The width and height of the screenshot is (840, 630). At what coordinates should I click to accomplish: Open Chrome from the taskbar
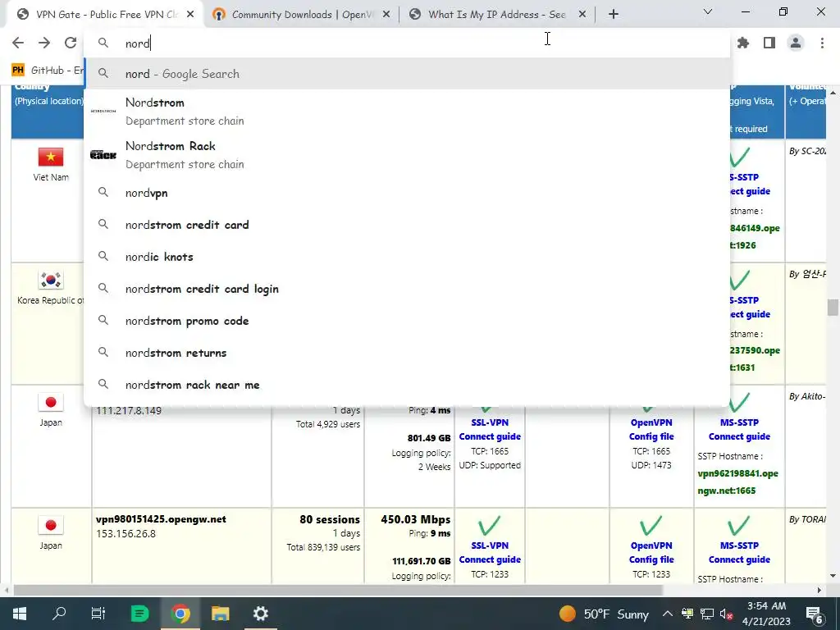tap(180, 614)
